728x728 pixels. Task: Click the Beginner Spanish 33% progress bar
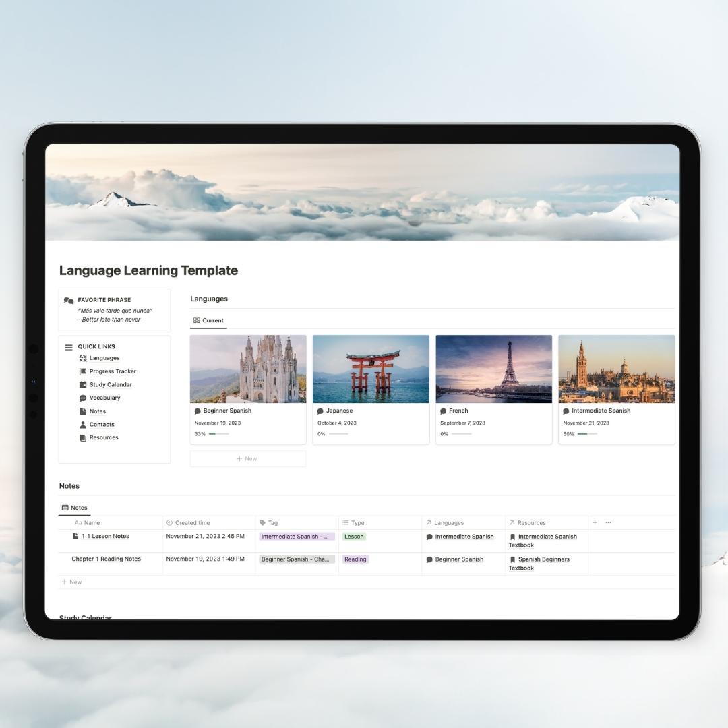click(x=218, y=434)
